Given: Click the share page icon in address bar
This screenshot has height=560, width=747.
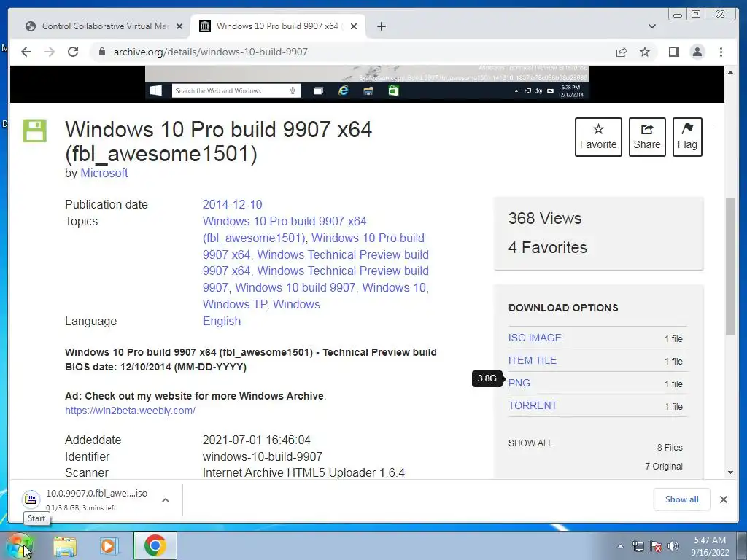Looking at the screenshot, I should (x=622, y=52).
